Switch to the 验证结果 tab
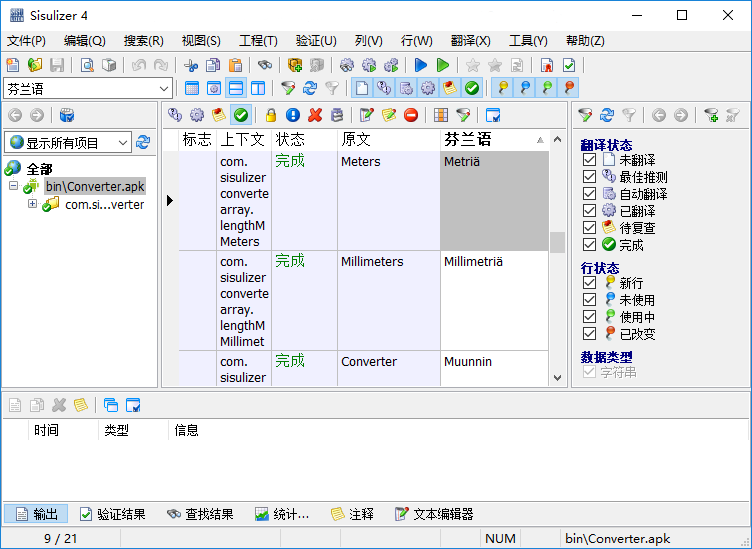The height and width of the screenshot is (549, 752). coord(112,514)
